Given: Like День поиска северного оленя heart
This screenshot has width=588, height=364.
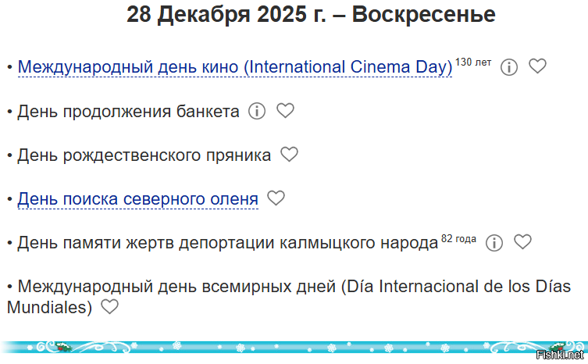Looking at the screenshot, I should click(x=276, y=198).
